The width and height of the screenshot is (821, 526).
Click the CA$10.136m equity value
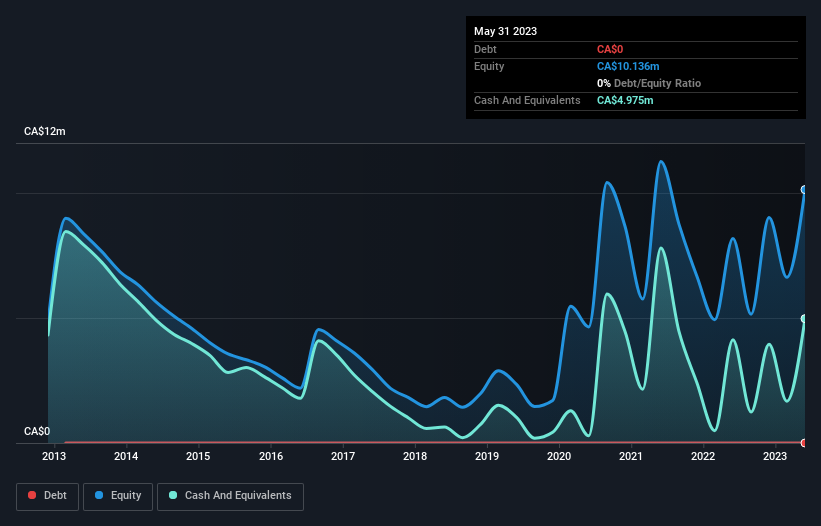pyautogui.click(x=628, y=66)
